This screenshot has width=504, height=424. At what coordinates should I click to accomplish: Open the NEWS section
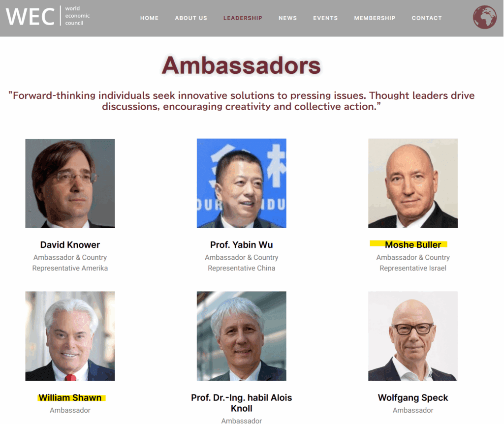coord(287,18)
